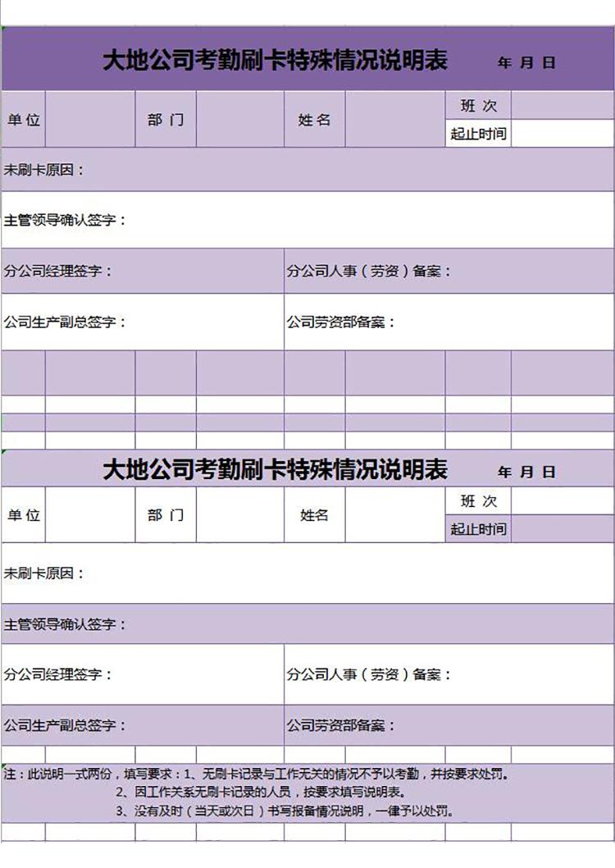Click the blank cell next to 部门 in top form
The height and width of the screenshot is (868, 615).
pyautogui.click(x=240, y=119)
